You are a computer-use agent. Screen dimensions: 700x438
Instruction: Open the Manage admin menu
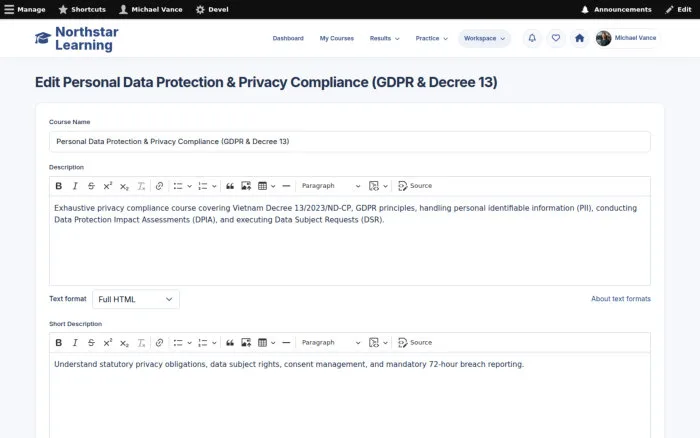[x=25, y=9]
